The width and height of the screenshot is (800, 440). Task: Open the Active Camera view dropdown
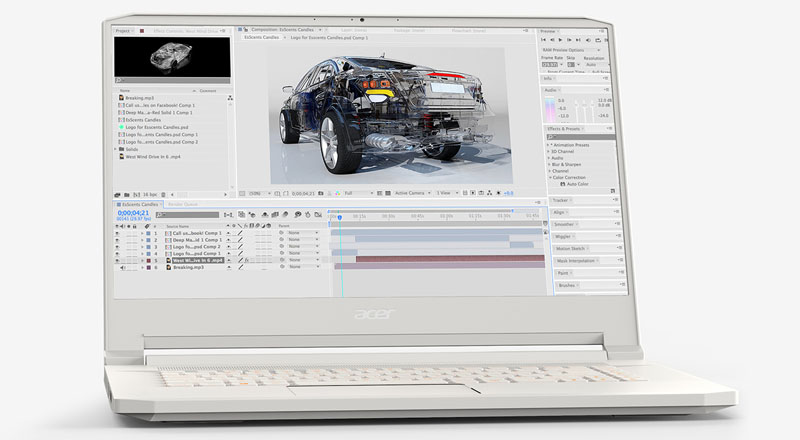[411, 192]
